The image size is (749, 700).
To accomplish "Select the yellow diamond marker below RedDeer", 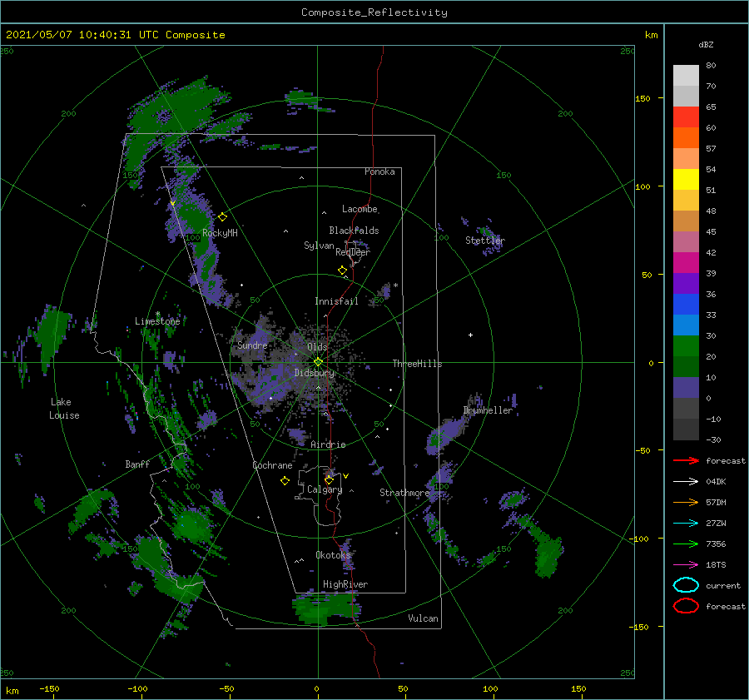I will pos(342,271).
